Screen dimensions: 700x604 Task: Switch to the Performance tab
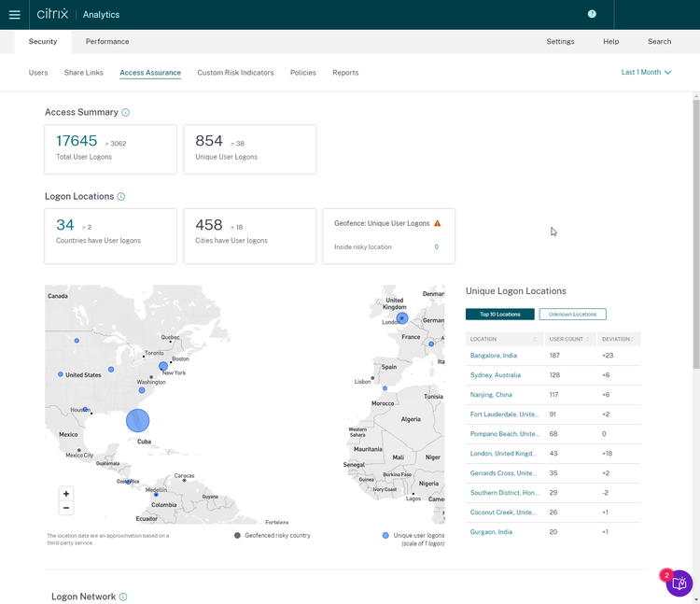pos(107,41)
